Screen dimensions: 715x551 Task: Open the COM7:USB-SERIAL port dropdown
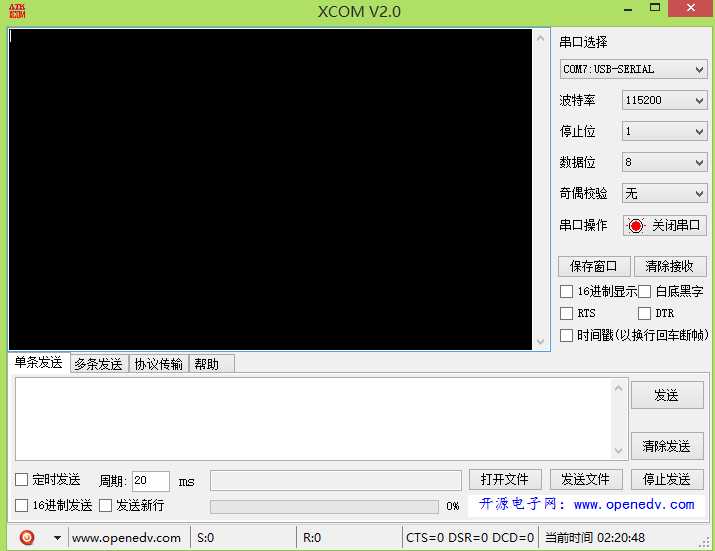tap(633, 69)
